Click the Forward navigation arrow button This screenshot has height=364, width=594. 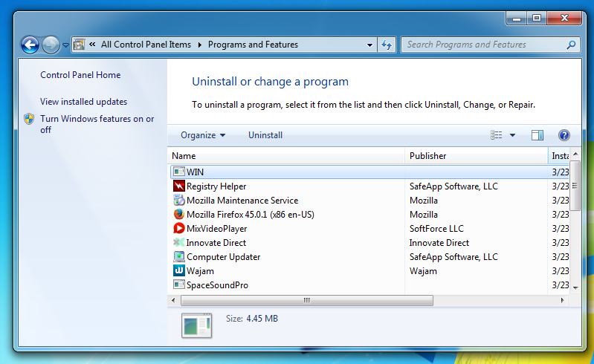click(x=51, y=45)
